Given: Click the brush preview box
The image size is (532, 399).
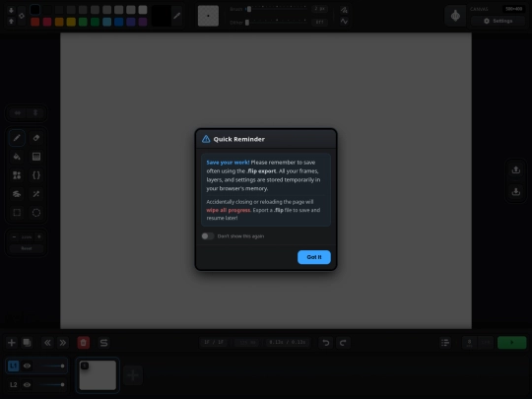Looking at the screenshot, I should click(x=208, y=16).
